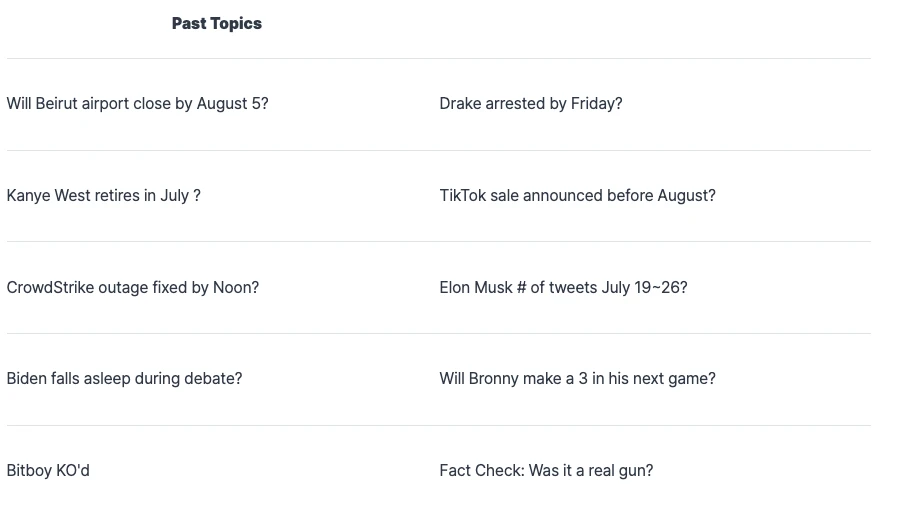Go to Bronny make a 3 question
Viewport: 901px width, 510px height.
(577, 379)
